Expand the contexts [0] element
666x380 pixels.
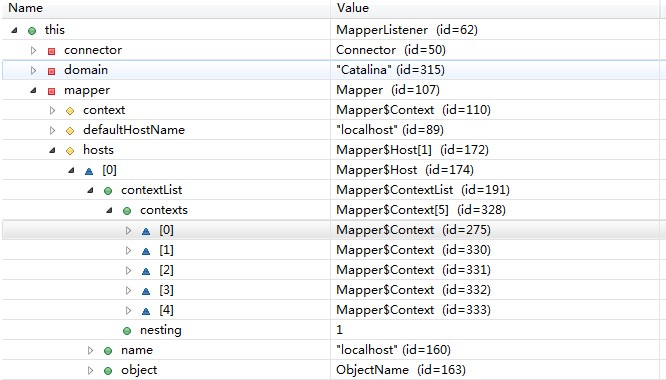[x=128, y=231]
